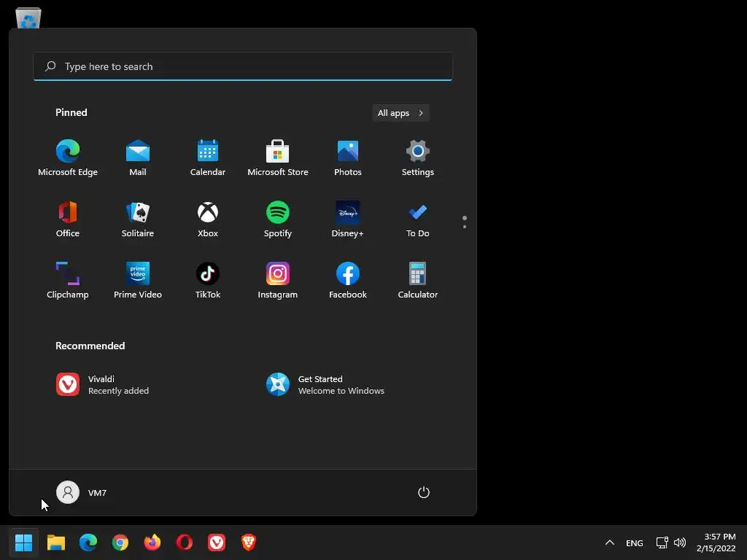Screen dimensions: 747x560
Task: Open Opera browser from taskbar
Action: [185, 542]
